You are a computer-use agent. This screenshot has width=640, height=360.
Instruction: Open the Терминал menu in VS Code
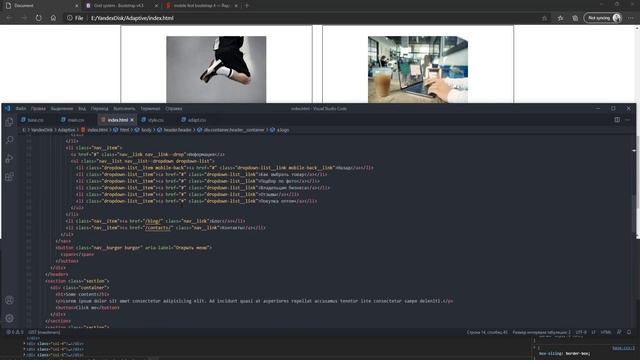(x=150, y=109)
